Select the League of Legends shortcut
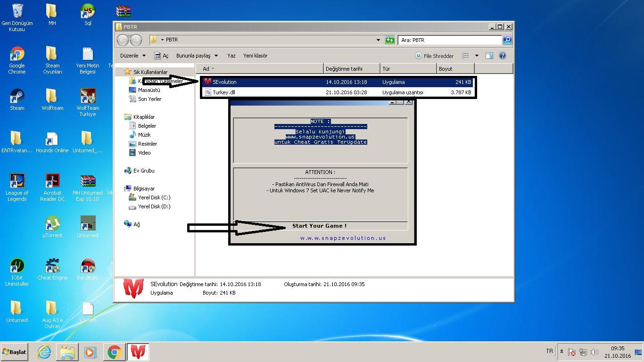 (17, 188)
